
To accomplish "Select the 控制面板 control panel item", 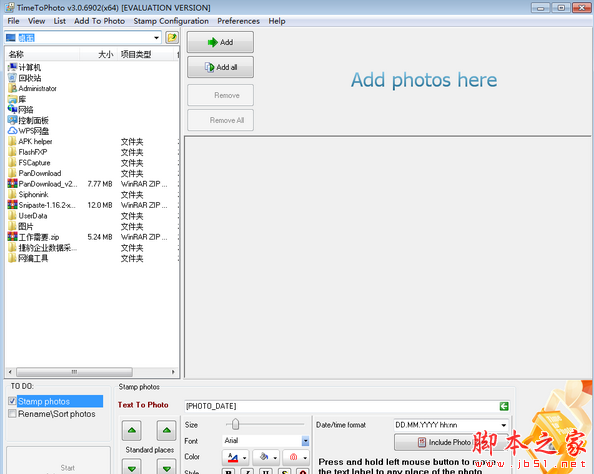I will tap(28, 120).
